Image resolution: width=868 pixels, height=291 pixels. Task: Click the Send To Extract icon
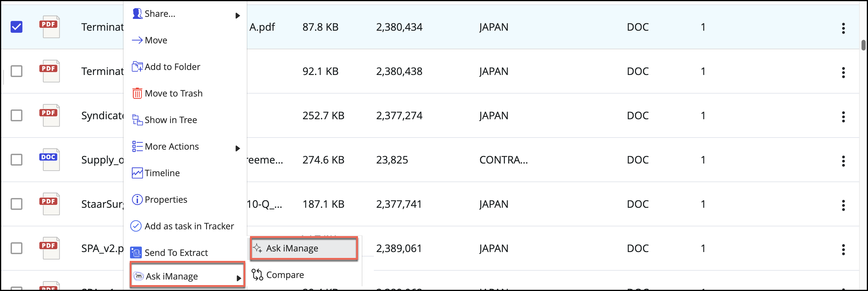coord(136,253)
